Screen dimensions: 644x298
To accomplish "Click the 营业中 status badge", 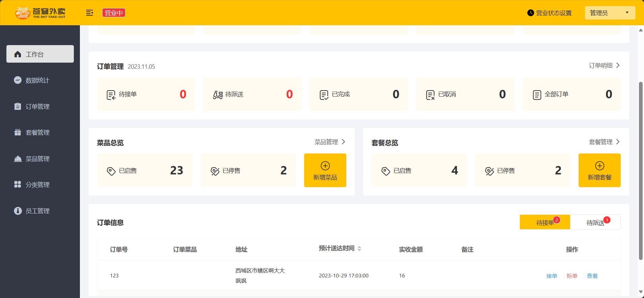I will [114, 13].
